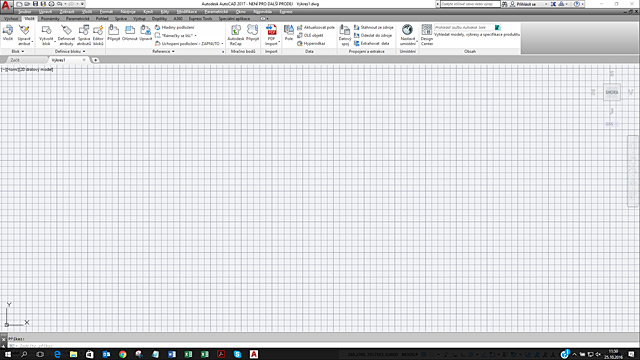The width and height of the screenshot is (640, 360).
Task: Click the [Horní] view control label
Action: tap(12, 70)
